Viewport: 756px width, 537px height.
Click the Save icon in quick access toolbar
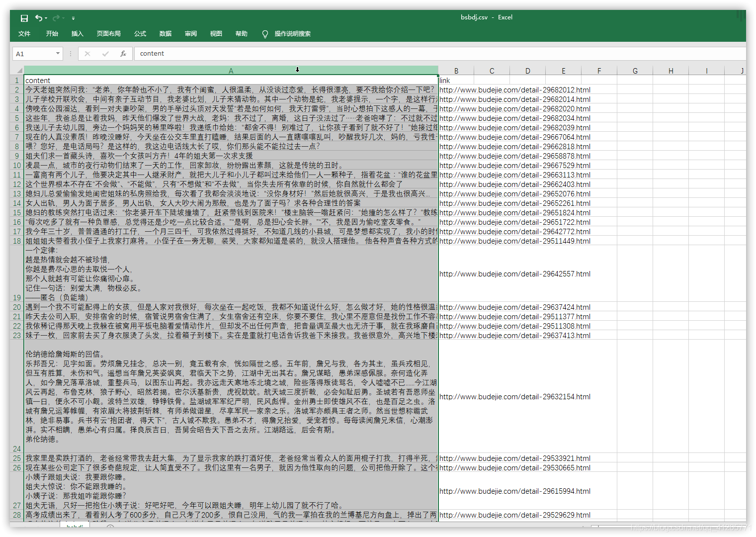(24, 18)
